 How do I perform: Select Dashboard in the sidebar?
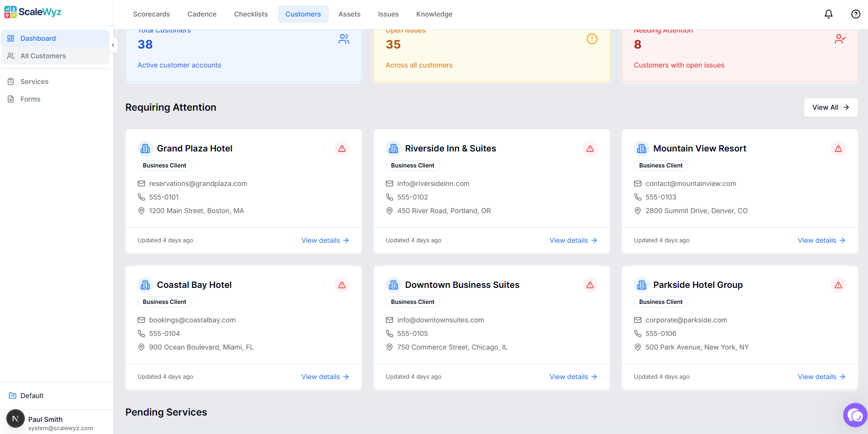pos(55,38)
